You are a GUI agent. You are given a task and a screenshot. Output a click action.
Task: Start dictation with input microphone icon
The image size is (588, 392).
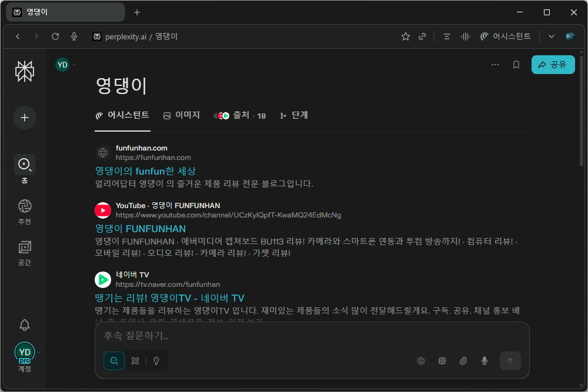tap(485, 360)
